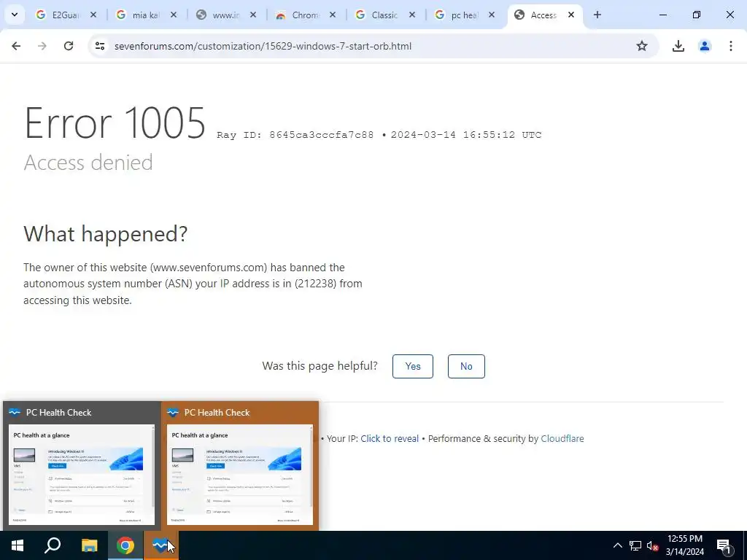The height and width of the screenshot is (560, 747).
Task: Click the muted volume tray icon
Action: (652, 545)
